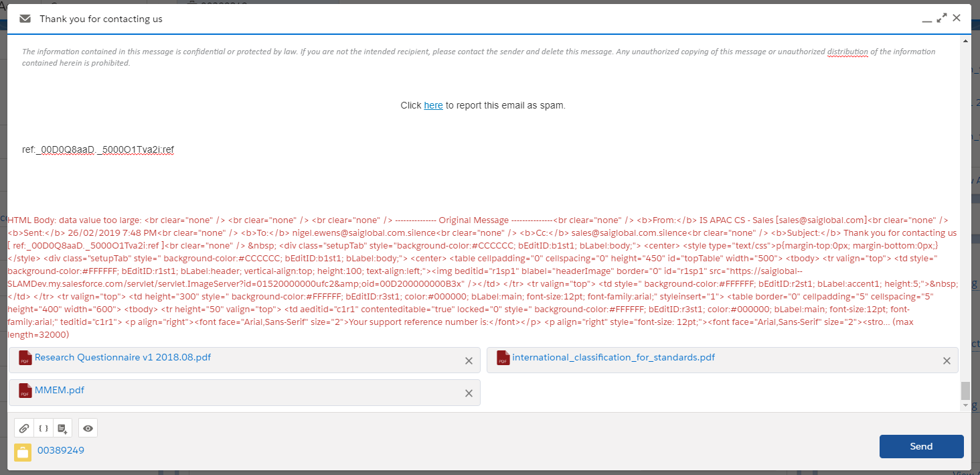
Task: Click the yellow case briefcase icon
Action: 23,452
